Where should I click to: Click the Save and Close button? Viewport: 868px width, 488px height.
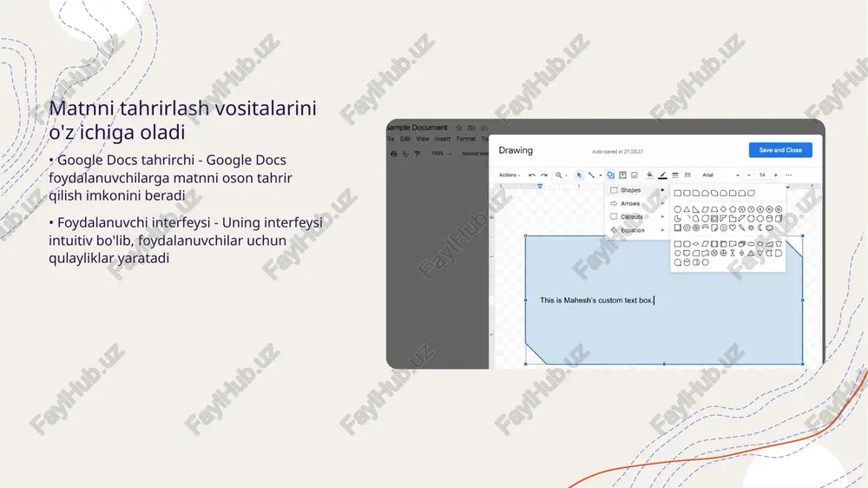[780, 150]
